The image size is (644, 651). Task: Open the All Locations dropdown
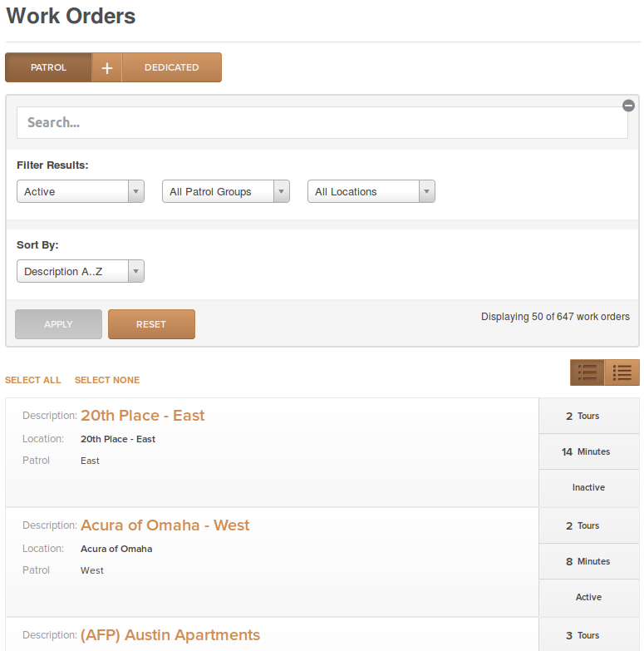click(371, 191)
